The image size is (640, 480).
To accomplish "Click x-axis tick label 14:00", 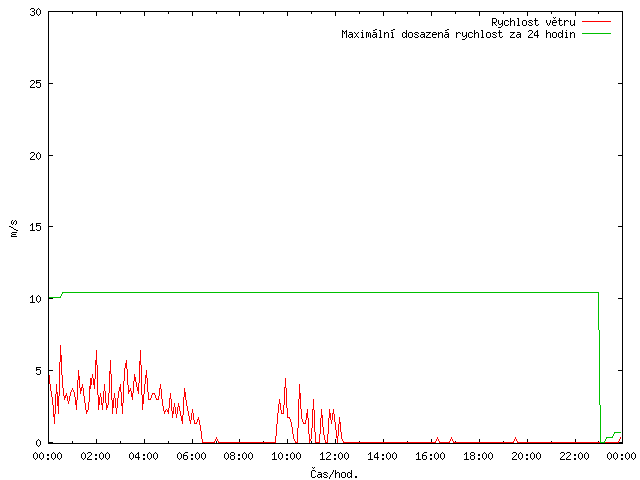I will pyautogui.click(x=382, y=456).
